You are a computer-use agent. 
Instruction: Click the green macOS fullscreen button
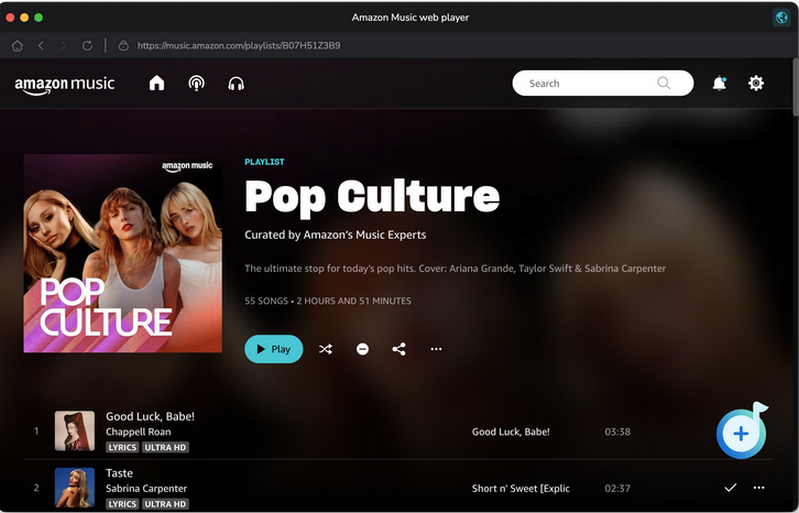[39, 17]
